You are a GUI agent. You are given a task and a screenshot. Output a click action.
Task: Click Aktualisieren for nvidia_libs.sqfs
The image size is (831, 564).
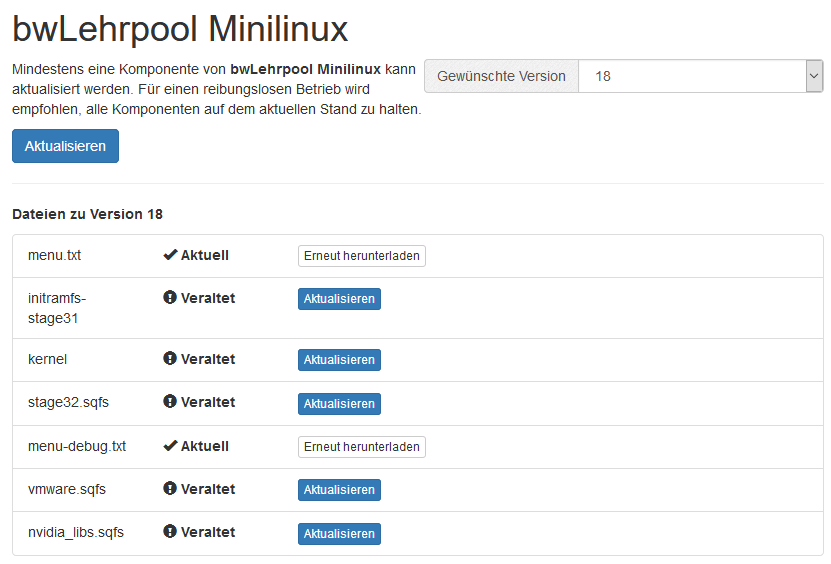coord(339,534)
